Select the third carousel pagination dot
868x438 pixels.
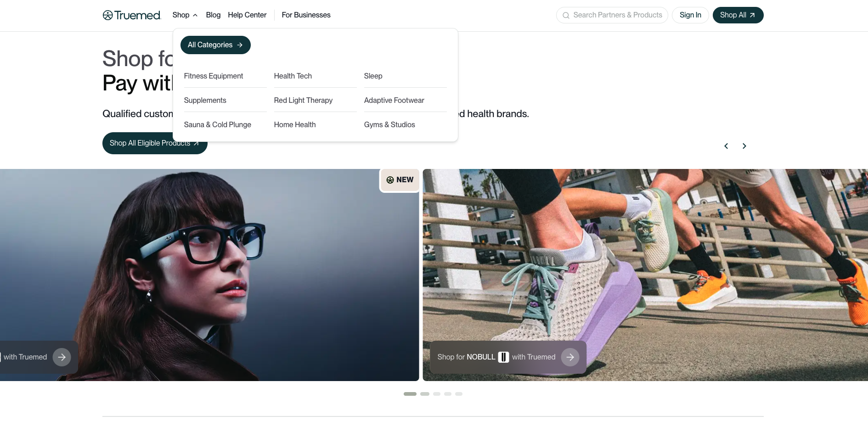(437, 394)
